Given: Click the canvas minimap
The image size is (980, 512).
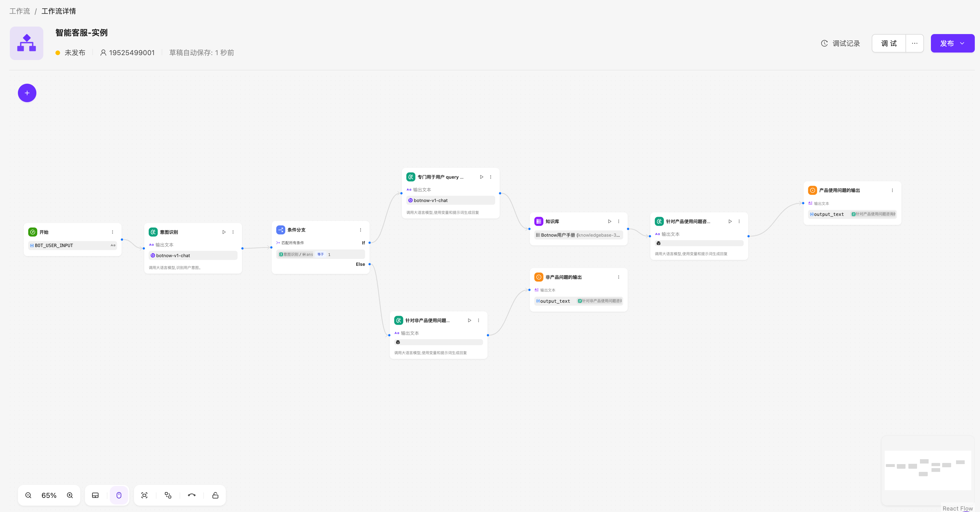Looking at the screenshot, I should click(x=927, y=470).
